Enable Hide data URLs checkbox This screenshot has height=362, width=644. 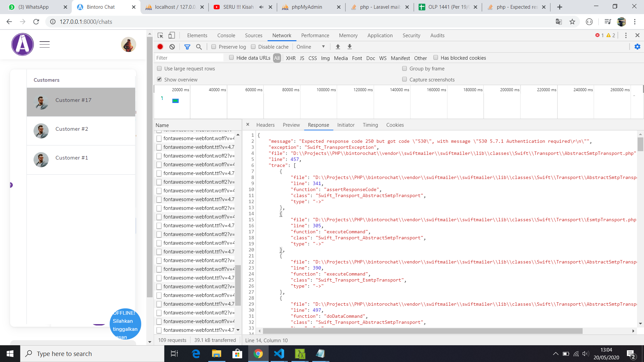point(231,58)
